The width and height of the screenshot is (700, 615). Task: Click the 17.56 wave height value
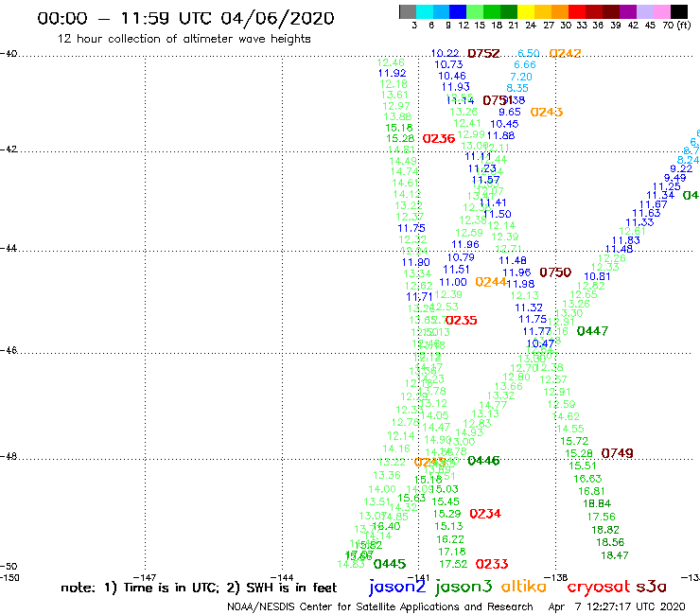point(602,518)
